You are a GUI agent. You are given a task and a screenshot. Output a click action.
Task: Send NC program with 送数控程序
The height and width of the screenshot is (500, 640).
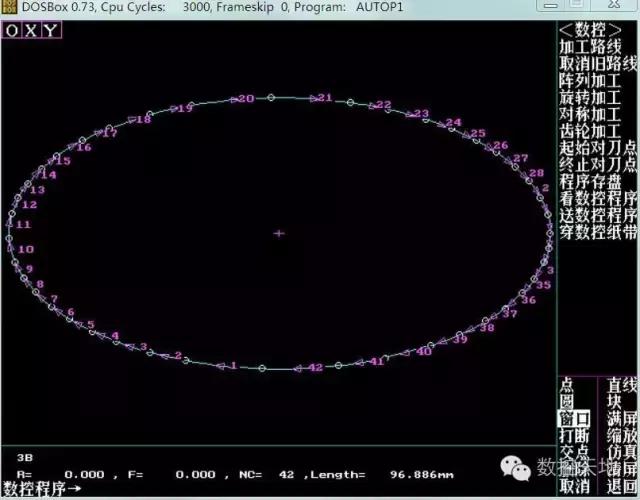[x=598, y=216]
